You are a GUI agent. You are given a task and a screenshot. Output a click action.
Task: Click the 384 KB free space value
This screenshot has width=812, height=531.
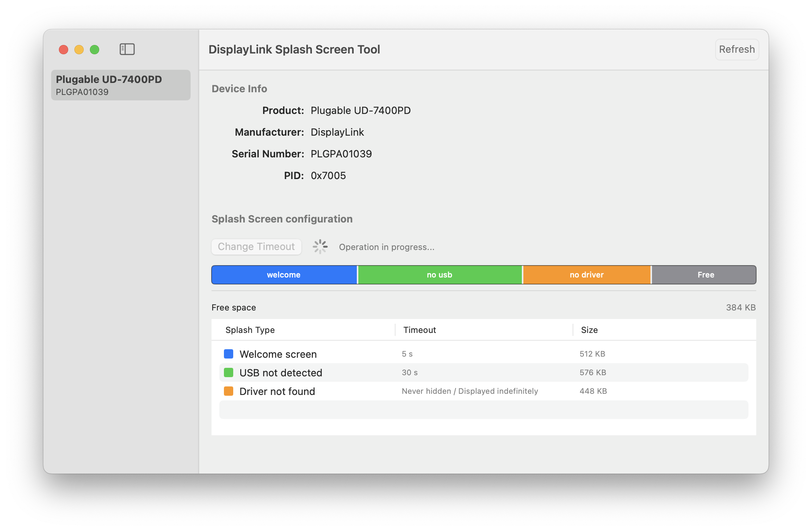click(x=741, y=307)
